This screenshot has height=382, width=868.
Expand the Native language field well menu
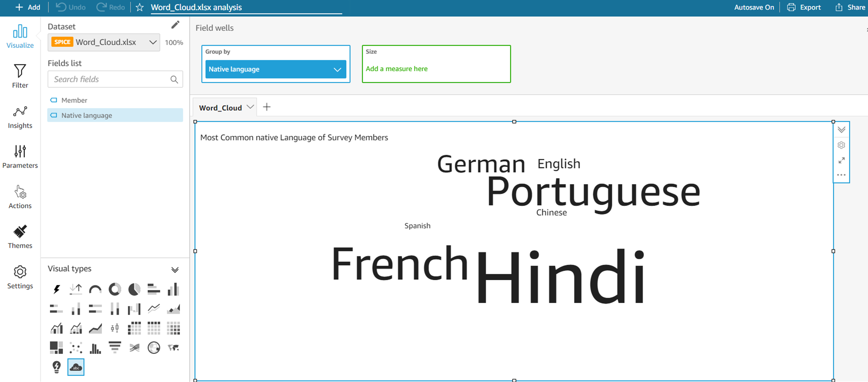tap(337, 69)
